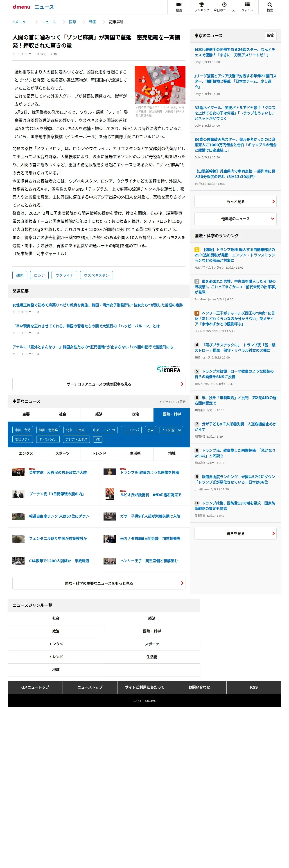Click dメニュー in the breadcrumb
The image size is (289, 868).
pos(20,22)
